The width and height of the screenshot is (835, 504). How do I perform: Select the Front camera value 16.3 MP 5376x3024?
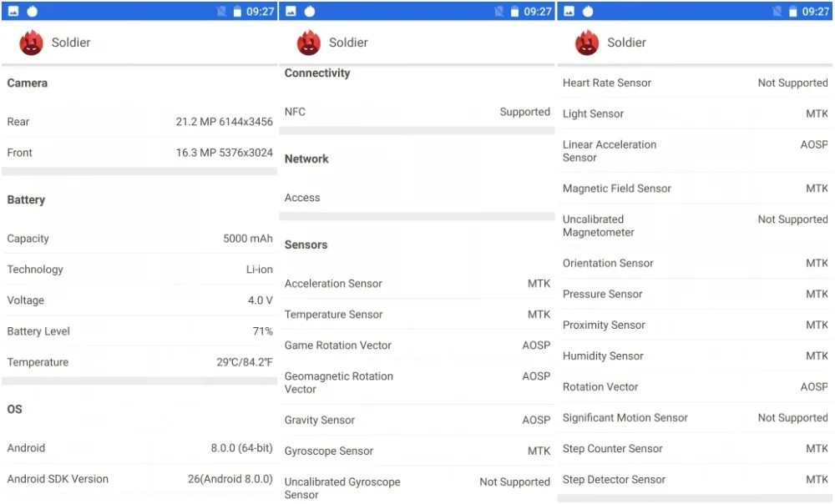pos(224,153)
